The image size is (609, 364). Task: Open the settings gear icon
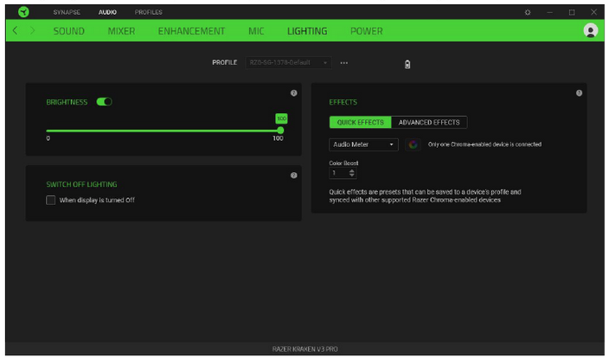528,12
